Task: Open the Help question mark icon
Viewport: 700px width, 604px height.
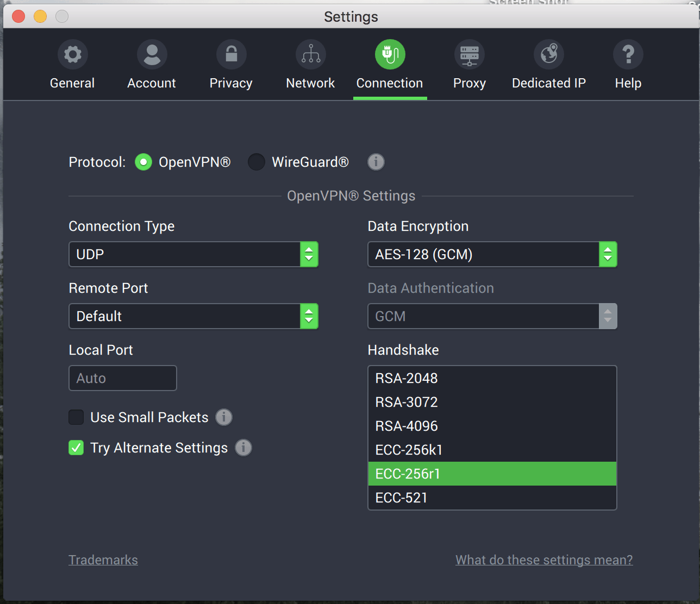Action: [628, 54]
